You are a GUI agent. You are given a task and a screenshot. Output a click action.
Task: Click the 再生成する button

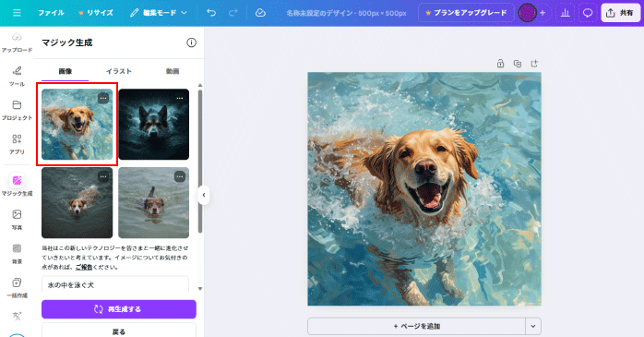click(x=119, y=309)
